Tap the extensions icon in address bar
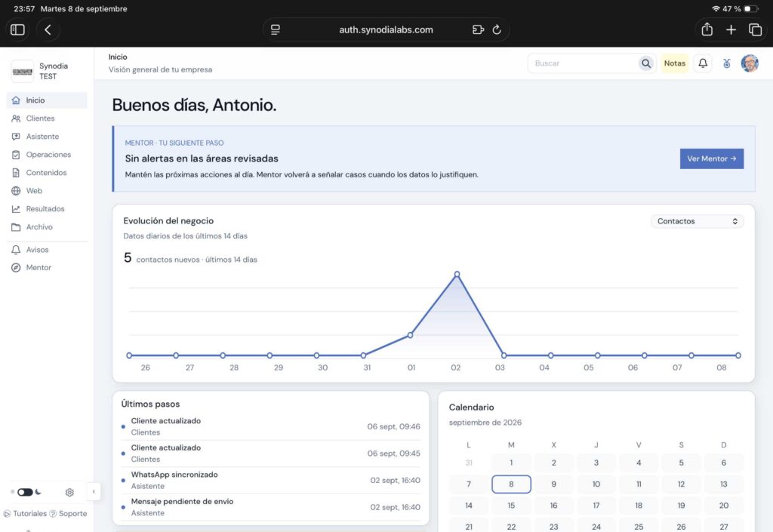 click(x=478, y=29)
